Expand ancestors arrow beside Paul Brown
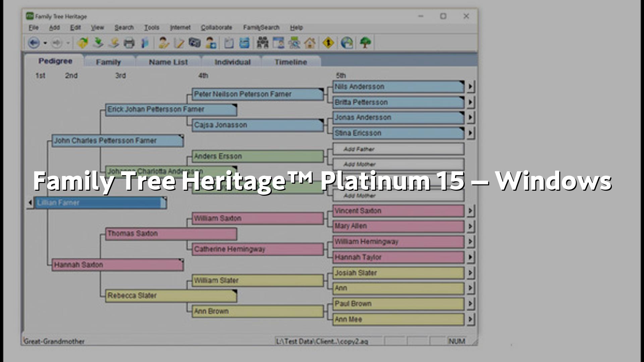This screenshot has width=644, height=362. click(x=470, y=304)
